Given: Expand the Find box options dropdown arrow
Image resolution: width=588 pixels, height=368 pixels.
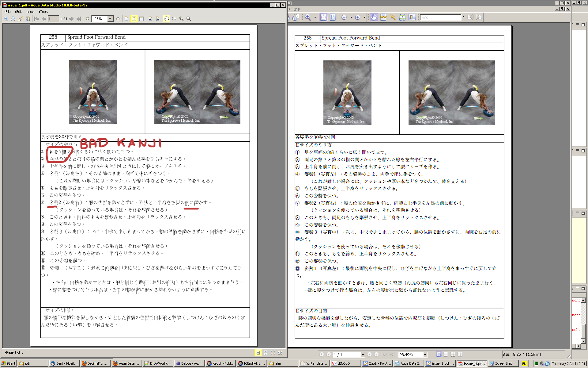Looking at the screenshot, I should point(463,17).
